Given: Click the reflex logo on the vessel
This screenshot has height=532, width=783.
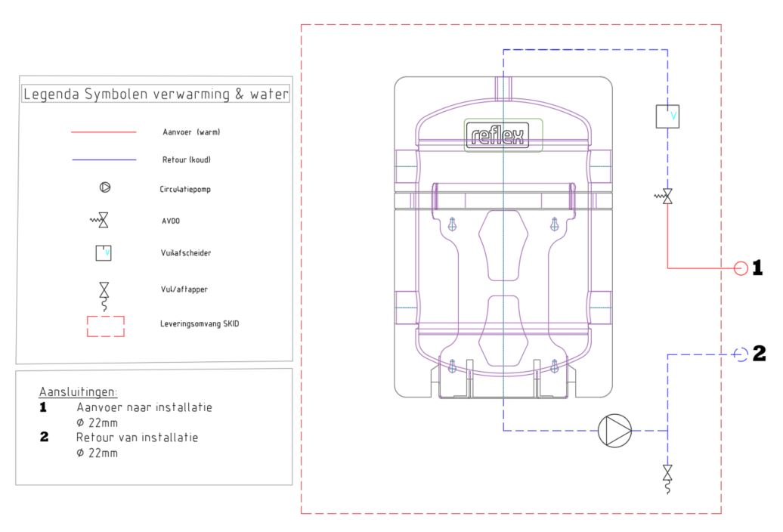Looking at the screenshot, I should pyautogui.click(x=497, y=135).
